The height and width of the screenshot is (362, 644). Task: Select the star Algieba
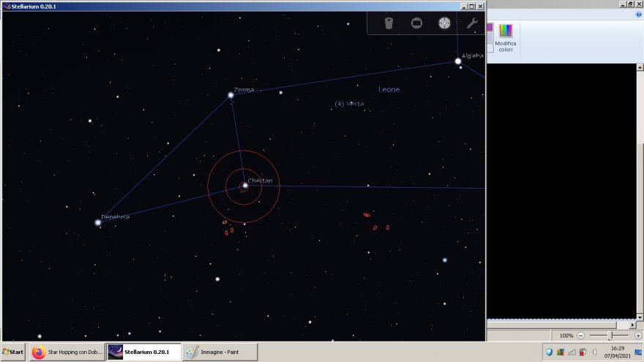tap(458, 61)
